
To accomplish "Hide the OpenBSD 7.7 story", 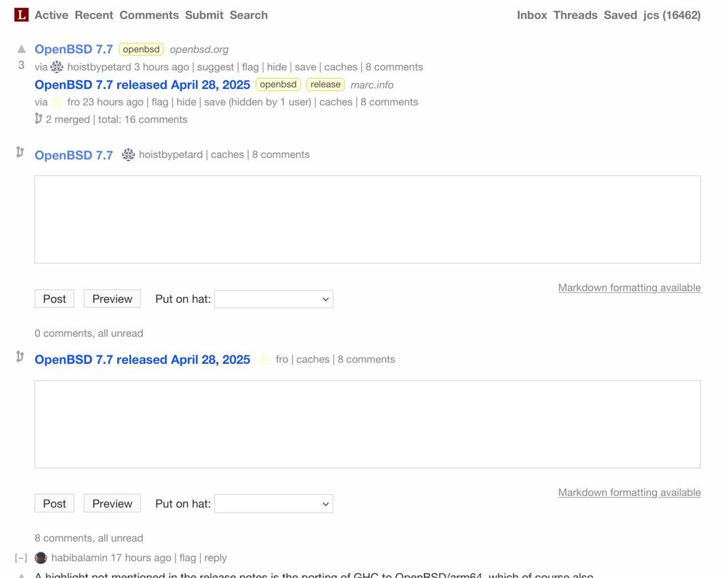I will click(x=277, y=67).
